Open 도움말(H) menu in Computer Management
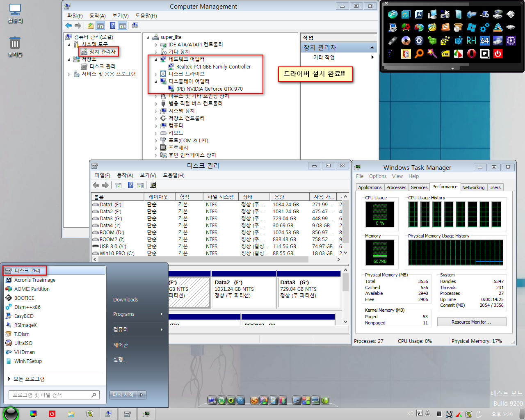 146,16
